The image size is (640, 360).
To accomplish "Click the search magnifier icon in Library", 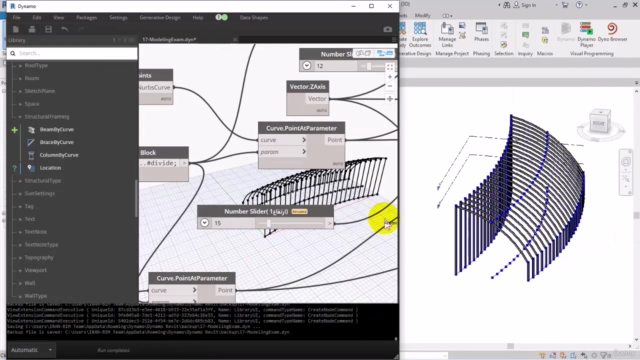I will tap(13, 53).
